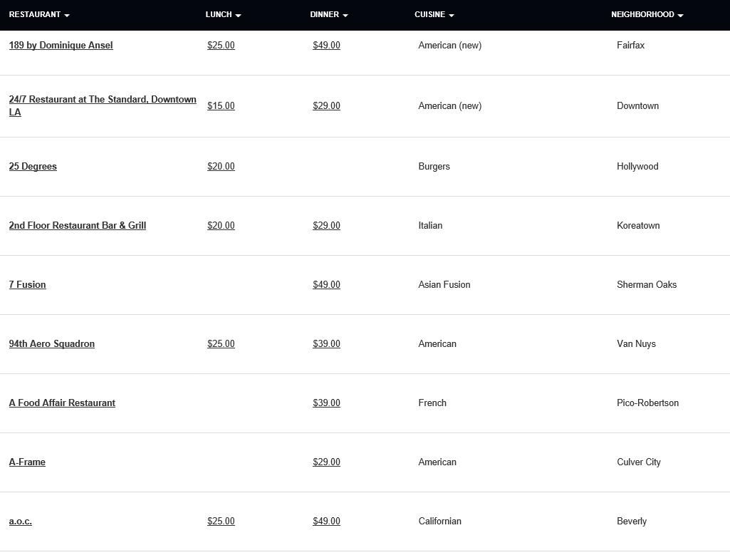Sort by Cuisine column header
Viewport: 730px width, 560px height.
434,14
